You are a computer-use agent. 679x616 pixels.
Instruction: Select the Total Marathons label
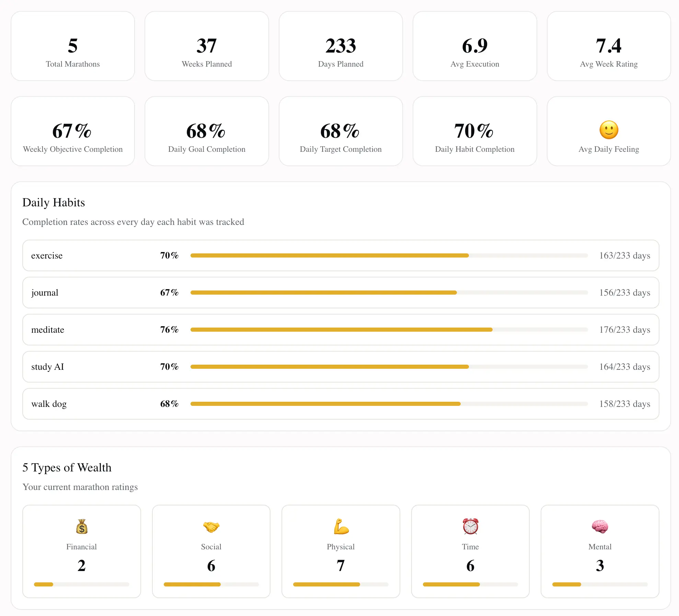(73, 64)
